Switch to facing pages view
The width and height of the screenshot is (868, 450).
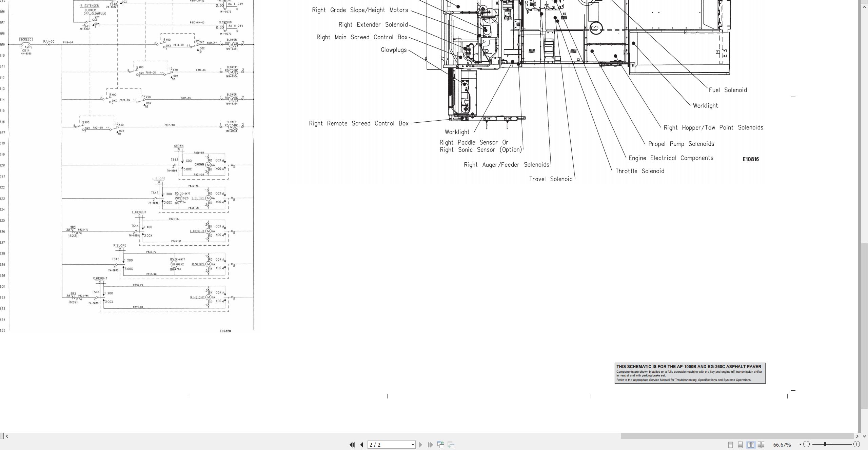tap(751, 445)
